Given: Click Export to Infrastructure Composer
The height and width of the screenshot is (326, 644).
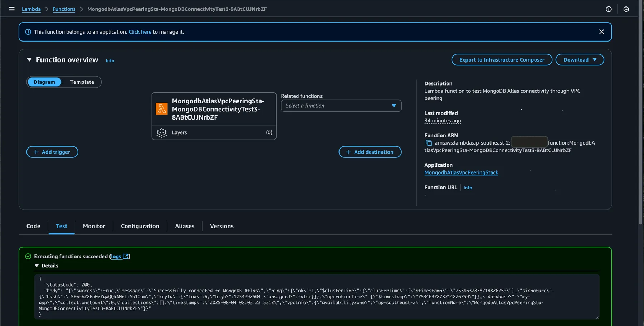Looking at the screenshot, I should click(502, 60).
